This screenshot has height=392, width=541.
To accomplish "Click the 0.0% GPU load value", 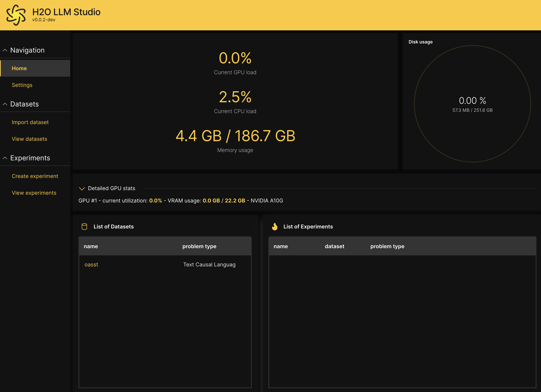I will (235, 58).
